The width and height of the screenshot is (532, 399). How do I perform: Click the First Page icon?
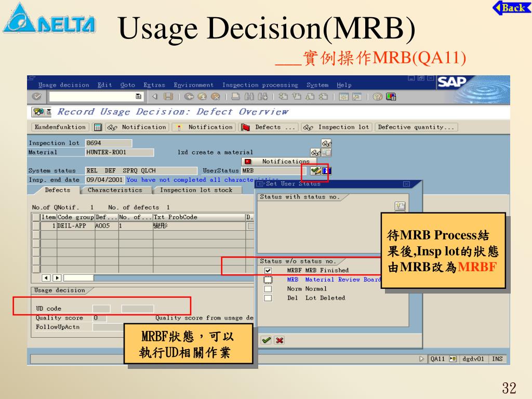[283, 97]
